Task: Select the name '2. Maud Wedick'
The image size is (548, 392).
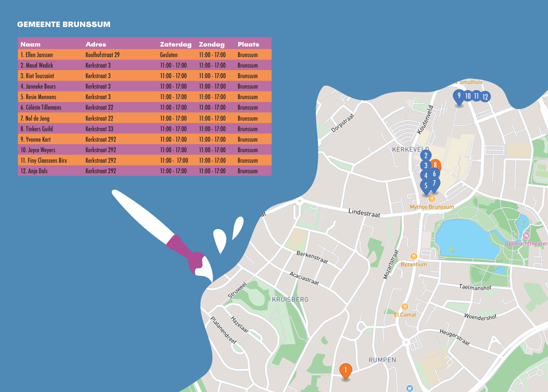Action: click(37, 66)
